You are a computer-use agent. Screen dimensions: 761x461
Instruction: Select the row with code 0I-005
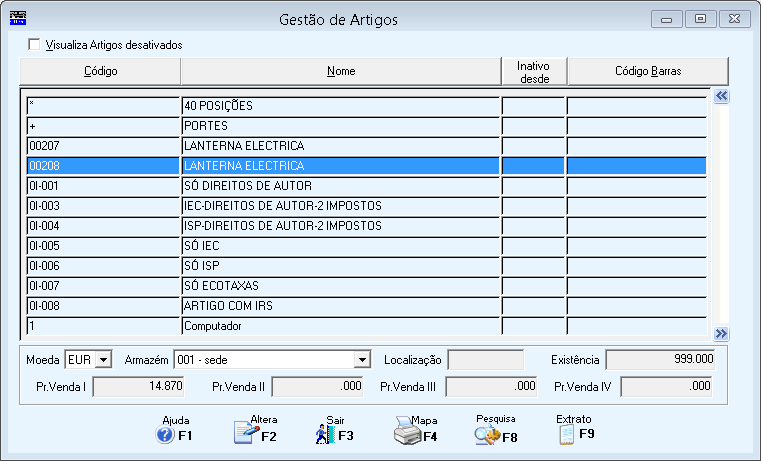pos(366,246)
